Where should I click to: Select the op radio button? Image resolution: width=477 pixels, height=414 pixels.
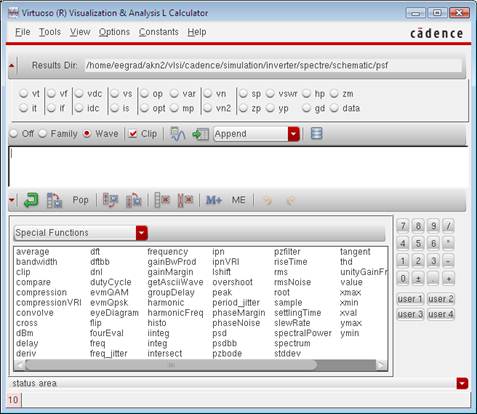pos(144,94)
